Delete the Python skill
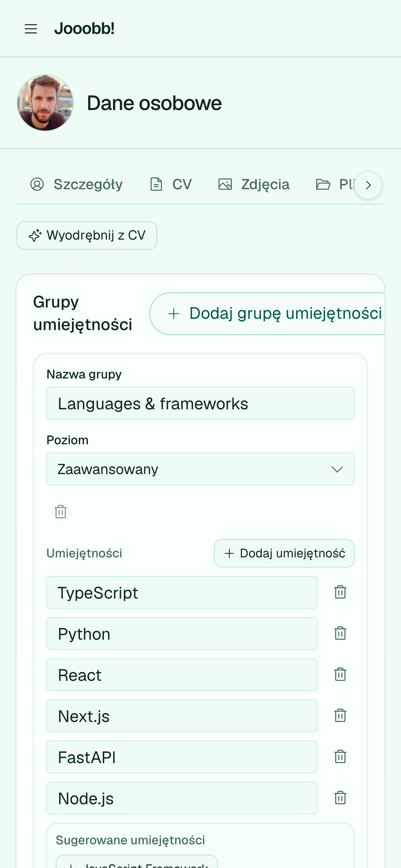This screenshot has width=401, height=868. pos(340,633)
